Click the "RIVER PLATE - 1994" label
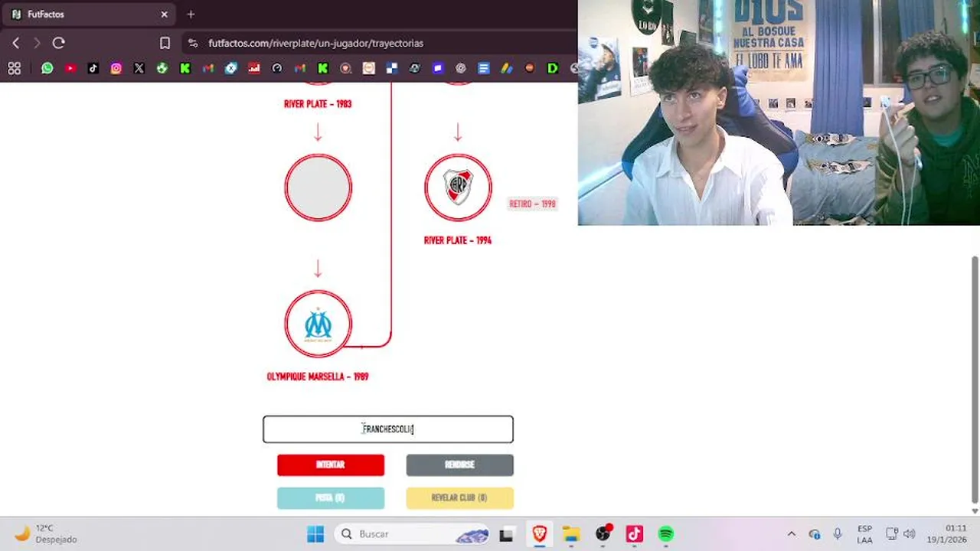 pyautogui.click(x=458, y=240)
